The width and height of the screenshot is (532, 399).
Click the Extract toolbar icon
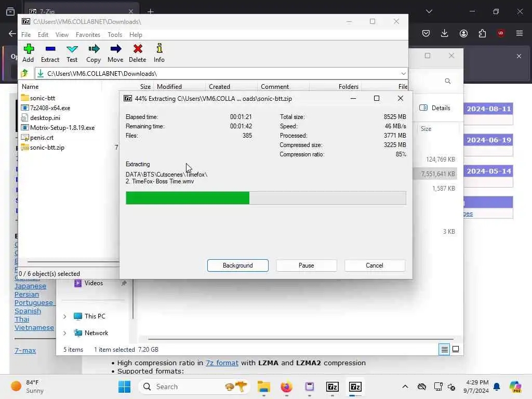50,53
